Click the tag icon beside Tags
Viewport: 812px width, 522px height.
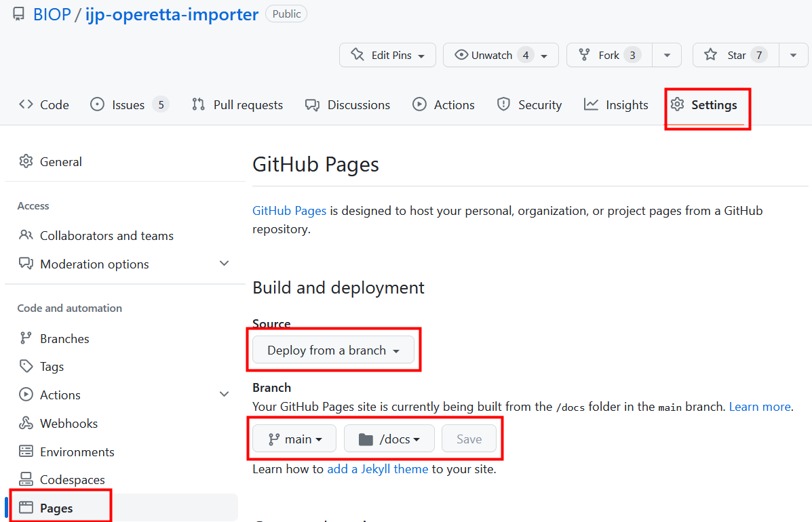coord(26,366)
